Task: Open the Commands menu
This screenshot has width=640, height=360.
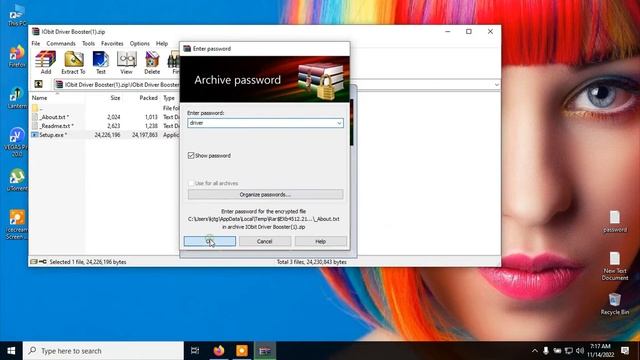Action: click(61, 44)
